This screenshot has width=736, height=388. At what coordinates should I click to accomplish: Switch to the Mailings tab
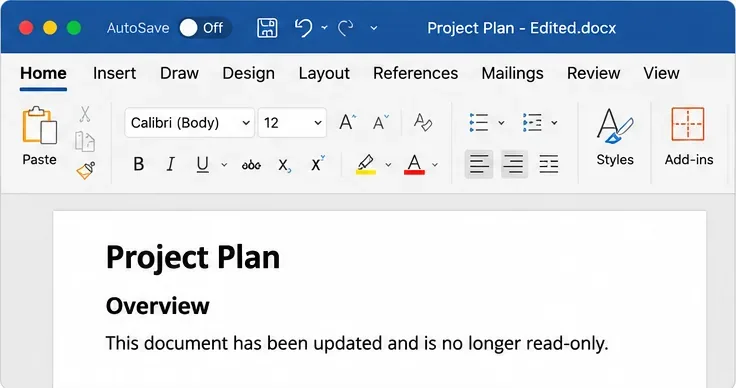coord(512,74)
